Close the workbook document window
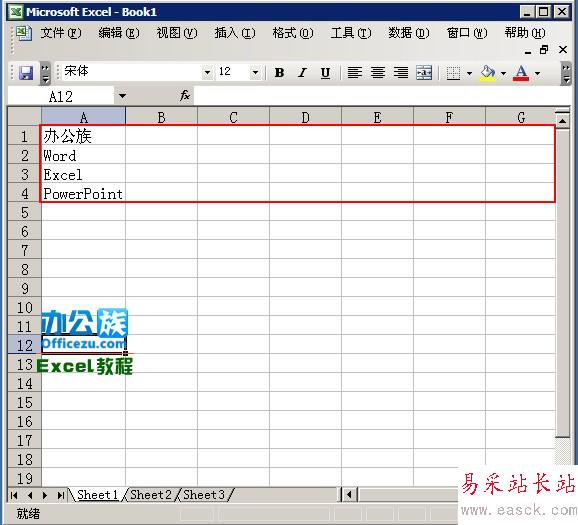Screen dimensions: 578x525 click(x=563, y=50)
